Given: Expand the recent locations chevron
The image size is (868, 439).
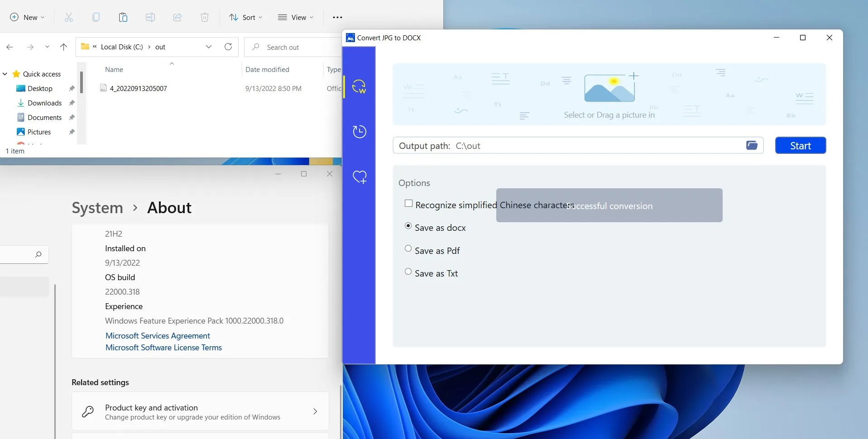Looking at the screenshot, I should tap(47, 47).
